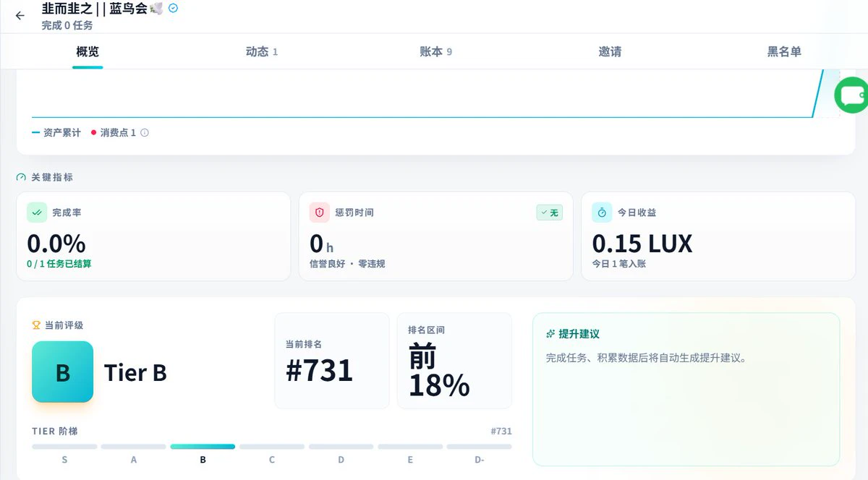Screen dimensions: 868x480
Task: Click the large Tier B badge
Action: tap(63, 372)
